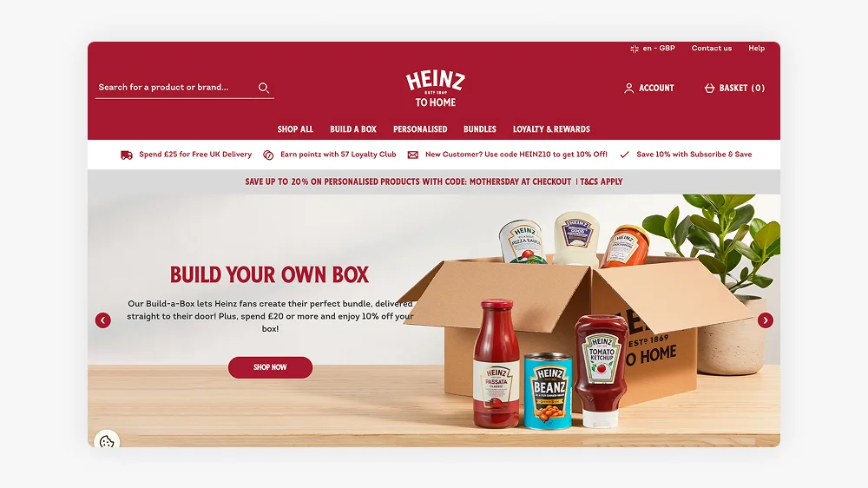
Task: Open the Contact us link
Action: (712, 48)
